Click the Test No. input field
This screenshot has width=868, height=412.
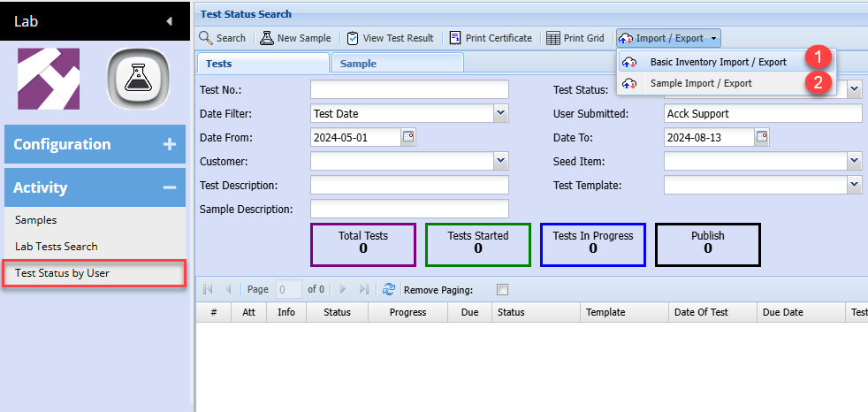coord(409,89)
